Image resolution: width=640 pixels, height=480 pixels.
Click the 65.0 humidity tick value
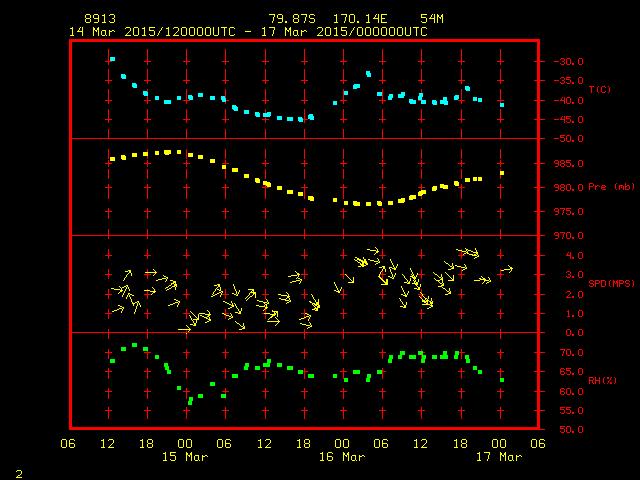pos(571,372)
